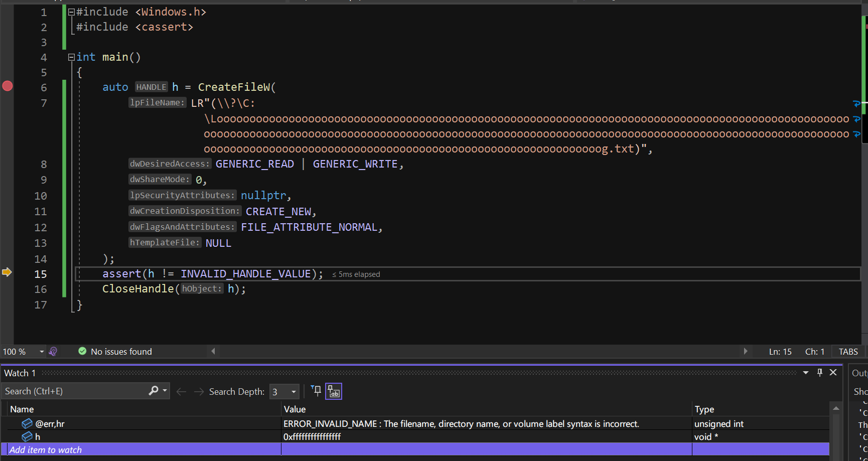Click the right arrow of the horizontal scrollbar
This screenshot has height=461, width=868.
tap(746, 351)
